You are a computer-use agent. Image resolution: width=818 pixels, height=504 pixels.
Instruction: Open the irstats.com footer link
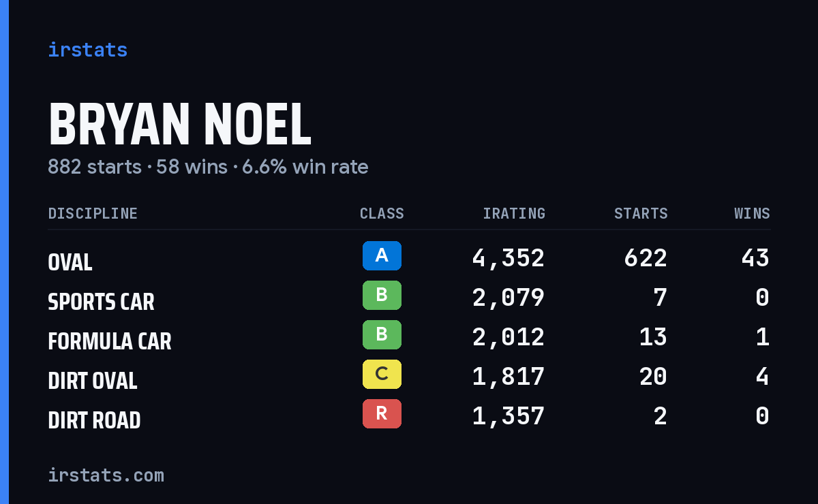coord(106,475)
